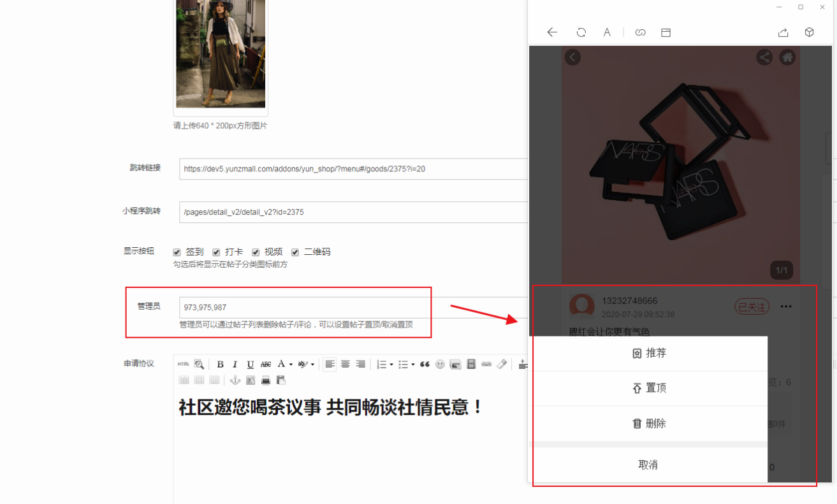Screen dimensions: 837x504
Task: Click the refresh icon in browser toolbar
Action: (x=581, y=32)
